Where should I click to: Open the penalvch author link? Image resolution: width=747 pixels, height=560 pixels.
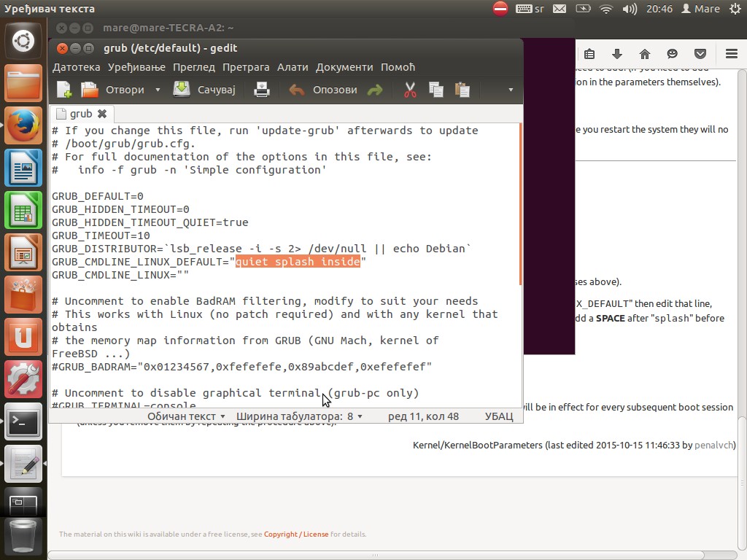pos(713,446)
